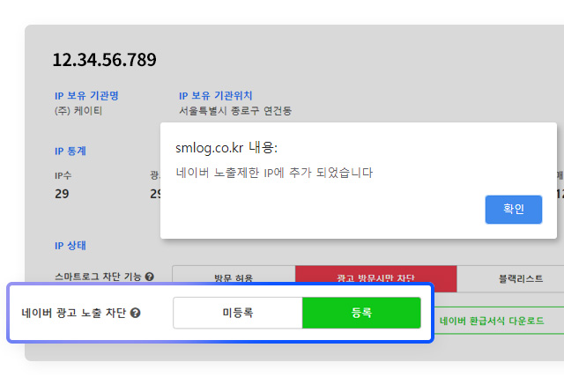
Task: Click the IP 통계 section heading
Action: click(x=70, y=151)
